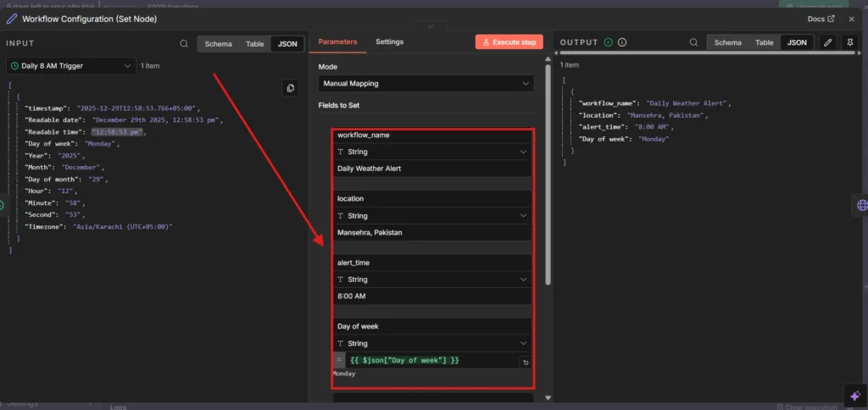Switch INPUT view to Table

pyautogui.click(x=254, y=44)
